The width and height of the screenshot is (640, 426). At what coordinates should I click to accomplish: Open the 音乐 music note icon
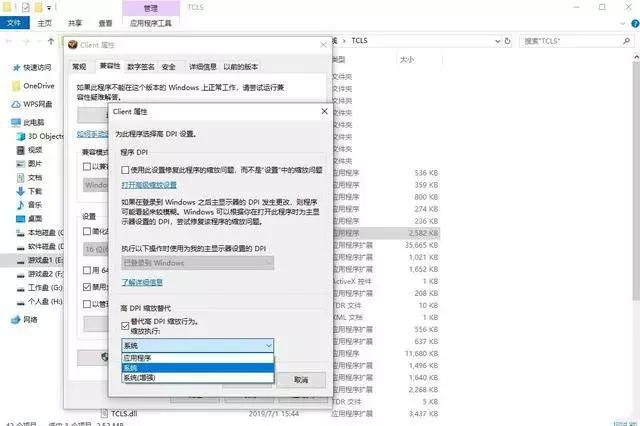pyautogui.click(x=21, y=205)
